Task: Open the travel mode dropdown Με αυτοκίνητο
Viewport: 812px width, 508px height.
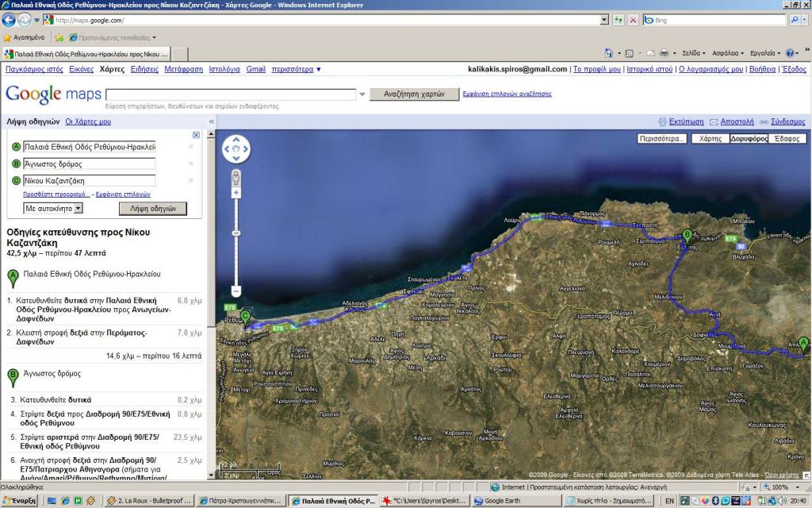Action: click(53, 209)
